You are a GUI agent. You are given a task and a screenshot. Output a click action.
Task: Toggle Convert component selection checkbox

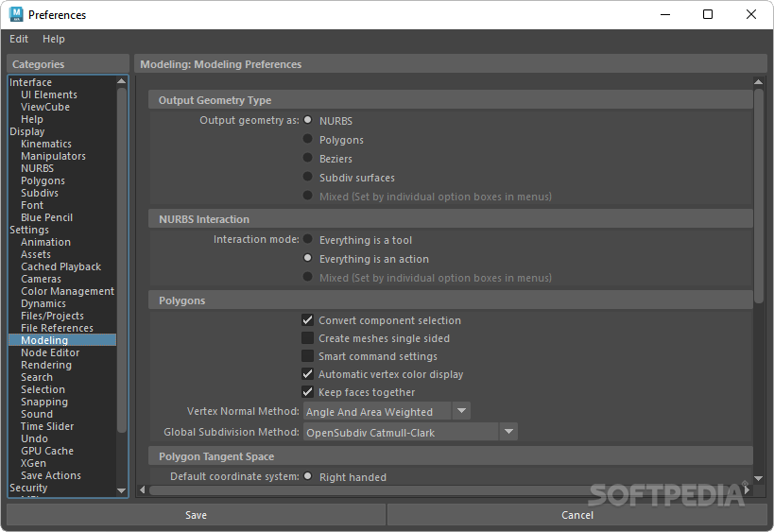coord(307,320)
